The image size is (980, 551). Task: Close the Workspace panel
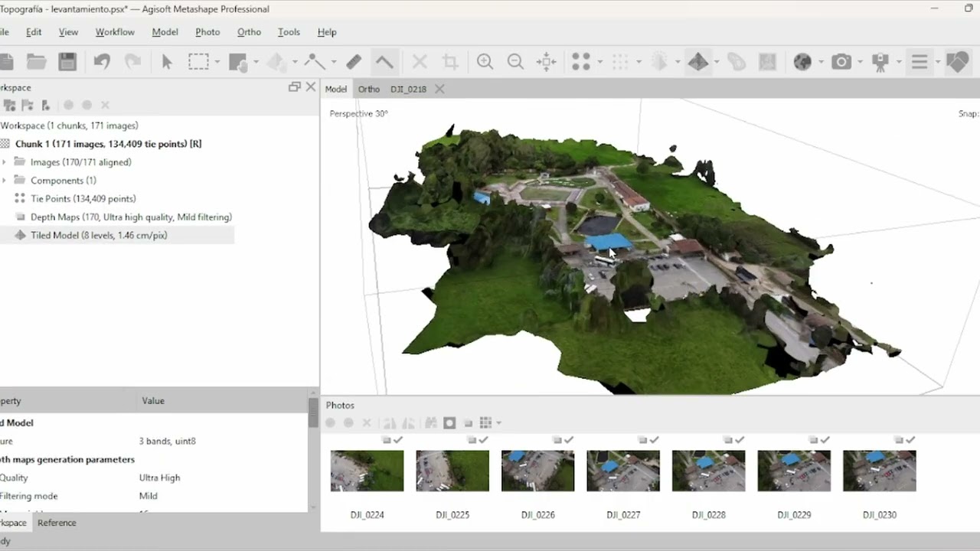(x=310, y=87)
